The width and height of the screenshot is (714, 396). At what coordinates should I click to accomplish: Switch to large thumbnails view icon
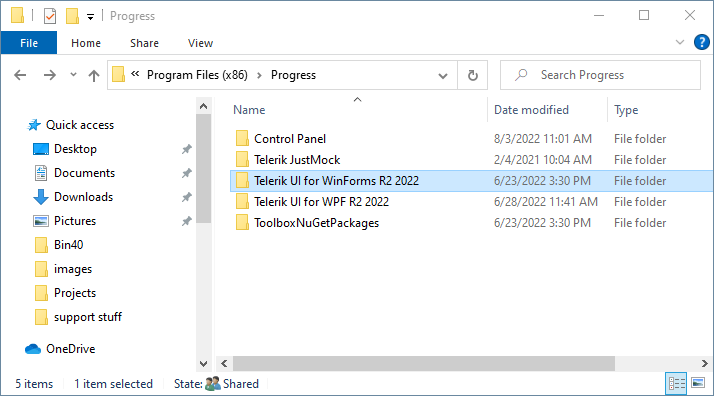(698, 383)
